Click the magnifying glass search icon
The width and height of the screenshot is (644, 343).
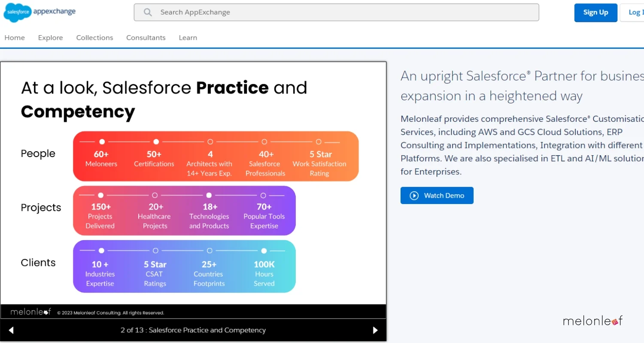tap(148, 12)
